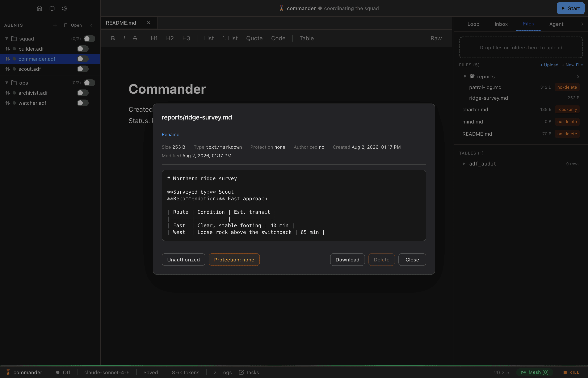Click the Rename link in file dialog
This screenshot has width=588, height=378.
click(170, 134)
